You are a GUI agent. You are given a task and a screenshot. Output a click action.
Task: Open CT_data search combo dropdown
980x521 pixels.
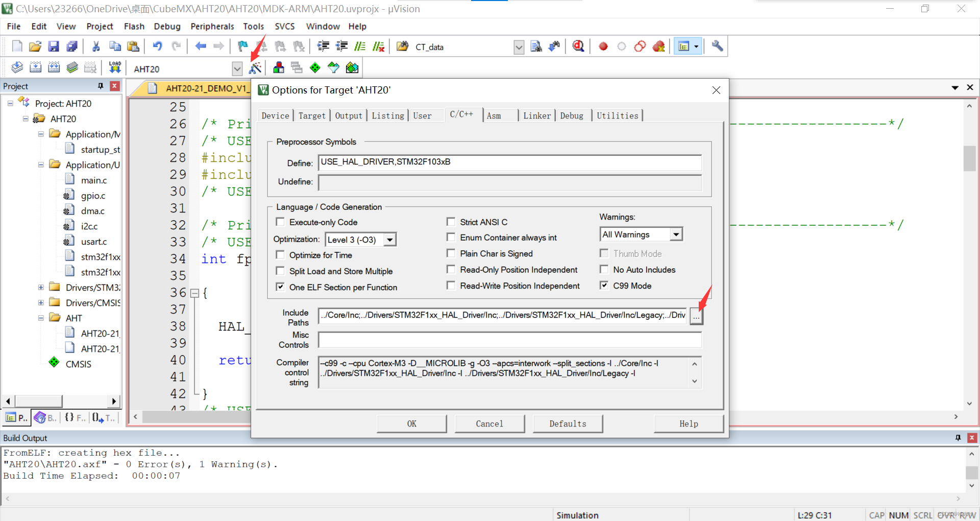[519, 47]
